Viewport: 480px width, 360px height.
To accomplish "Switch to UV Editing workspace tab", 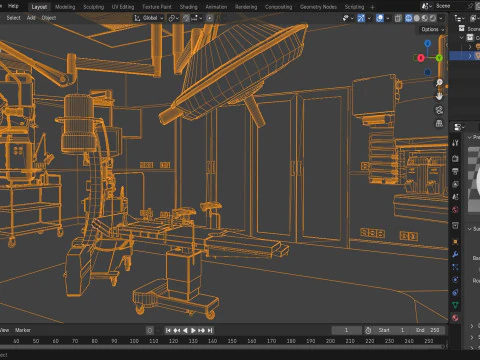I will pos(123,7).
